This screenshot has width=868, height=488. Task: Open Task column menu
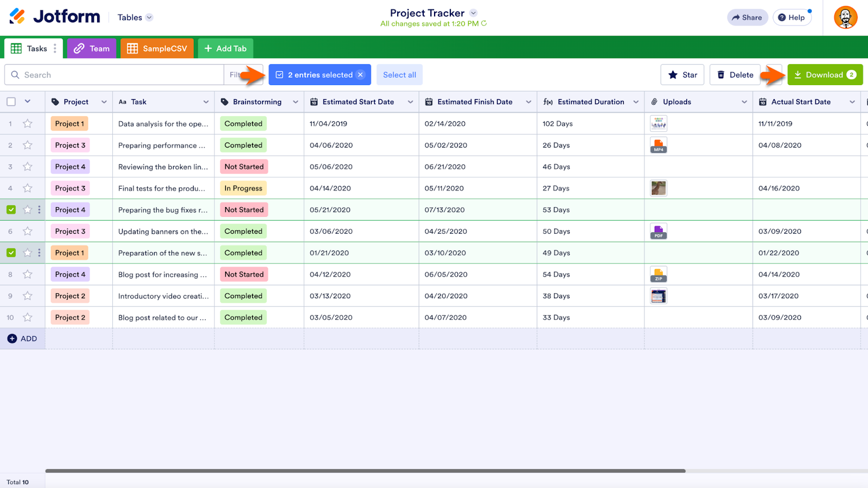tap(206, 102)
